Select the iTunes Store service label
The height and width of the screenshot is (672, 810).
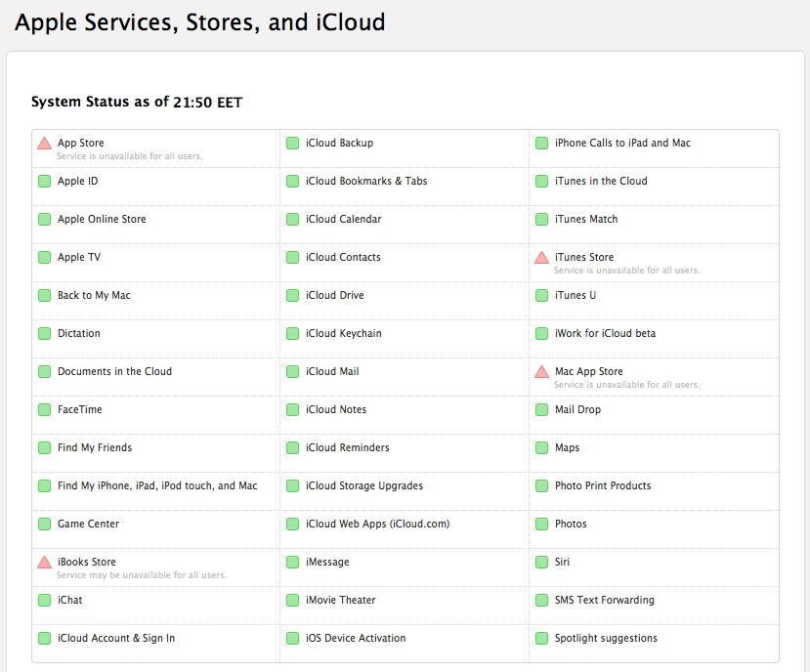584,258
